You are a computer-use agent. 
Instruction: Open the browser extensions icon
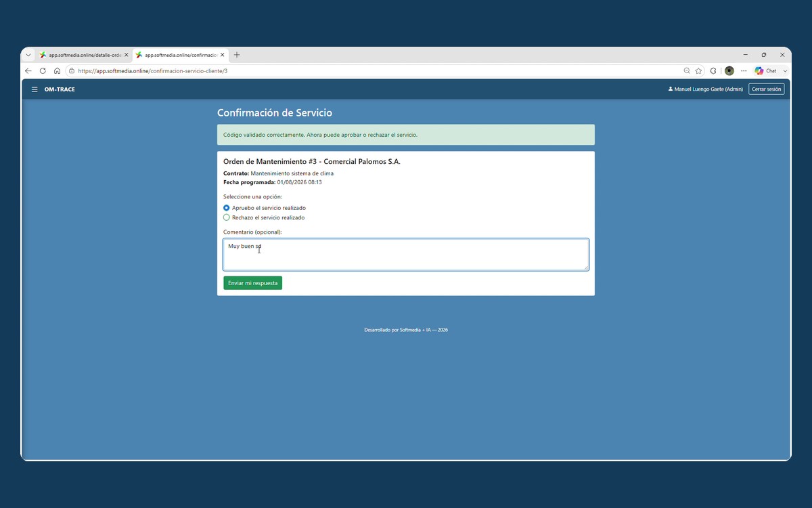tap(713, 70)
